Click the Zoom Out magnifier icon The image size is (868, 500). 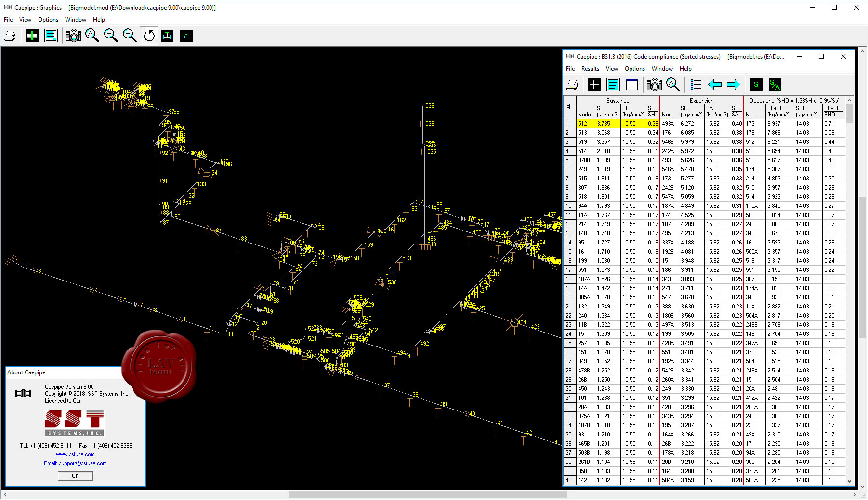point(130,36)
